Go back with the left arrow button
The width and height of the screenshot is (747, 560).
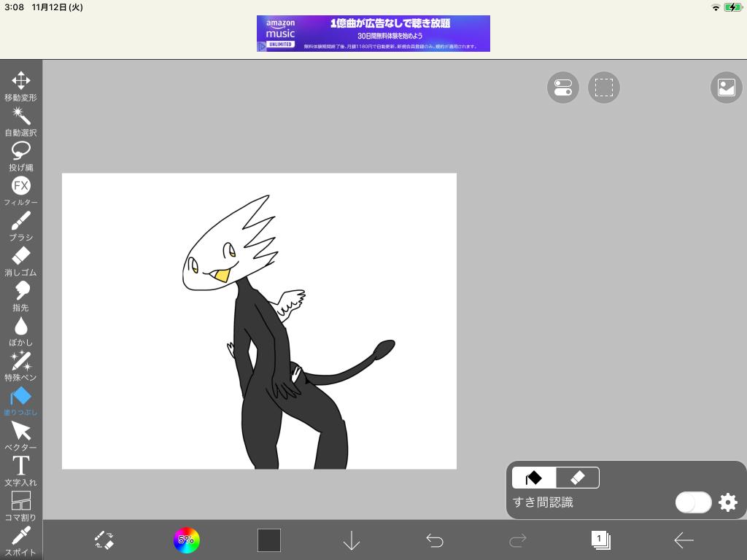click(684, 540)
